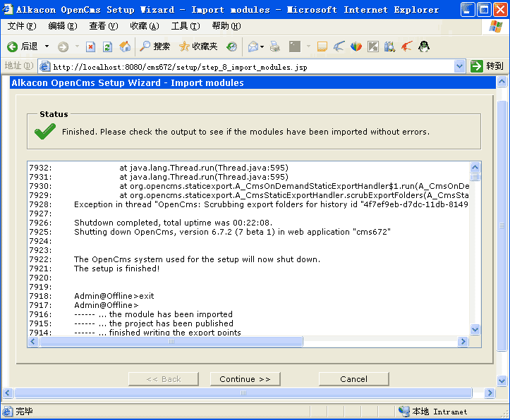Click the boxed K toolbar icon
This screenshot has width=510, height=420.
pos(373,47)
